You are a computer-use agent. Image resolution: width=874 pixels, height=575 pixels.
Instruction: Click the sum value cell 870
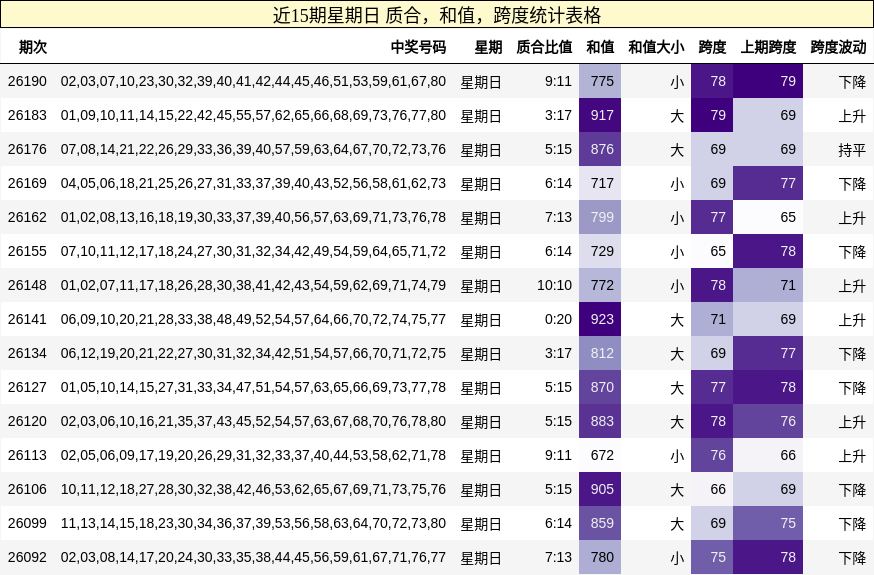600,387
